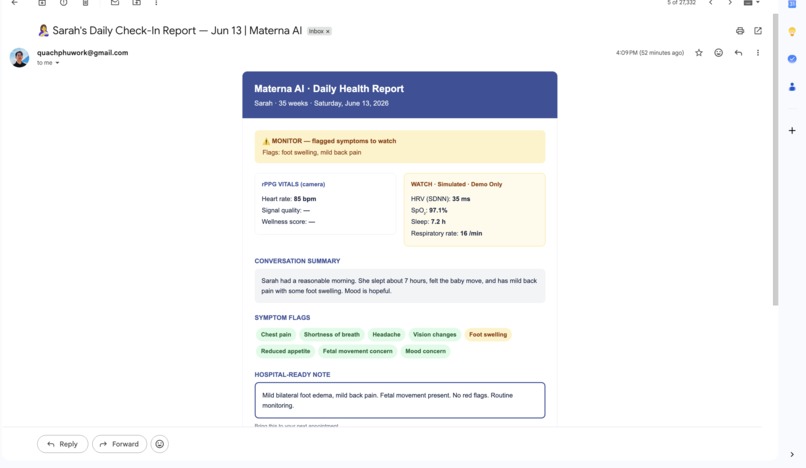The image size is (806, 468).
Task: Click the hospital-ready note text box
Action: [400, 400]
